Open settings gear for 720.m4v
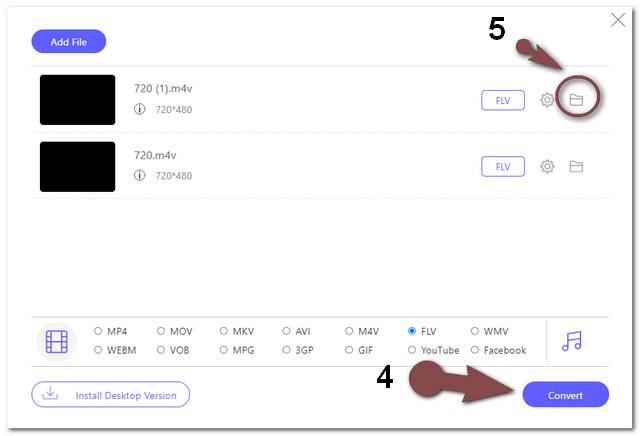Viewport: 640px width, 436px height. 547,166
